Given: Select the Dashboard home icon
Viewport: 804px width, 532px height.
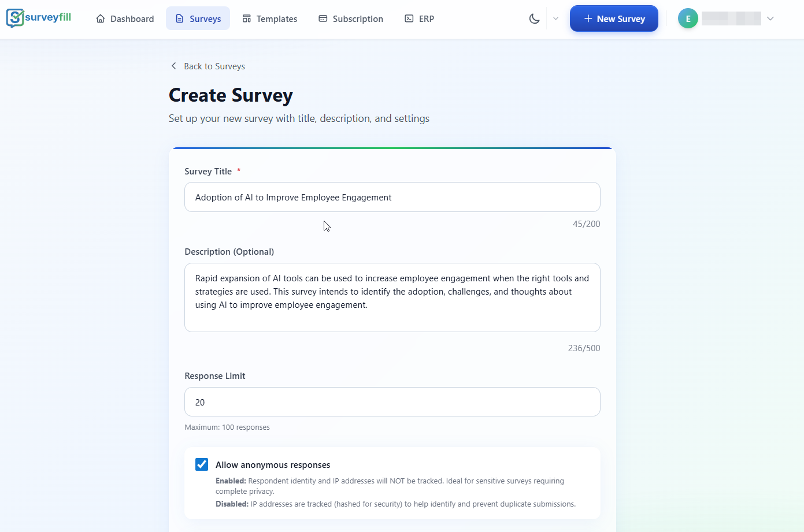Looking at the screenshot, I should tap(99, 18).
